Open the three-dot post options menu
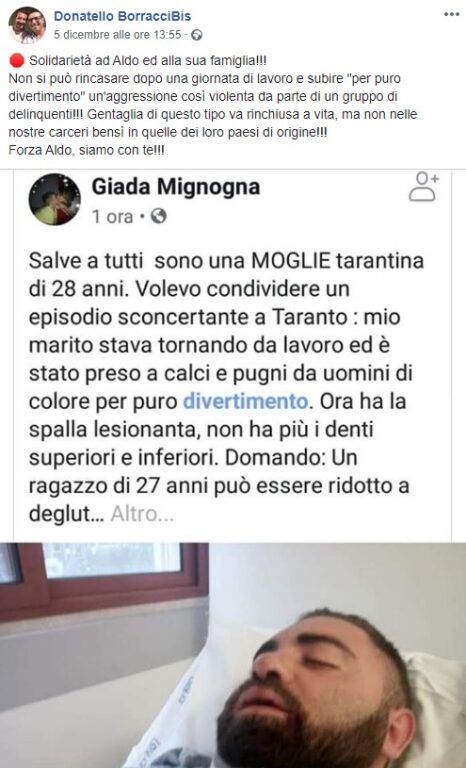 pos(451,14)
